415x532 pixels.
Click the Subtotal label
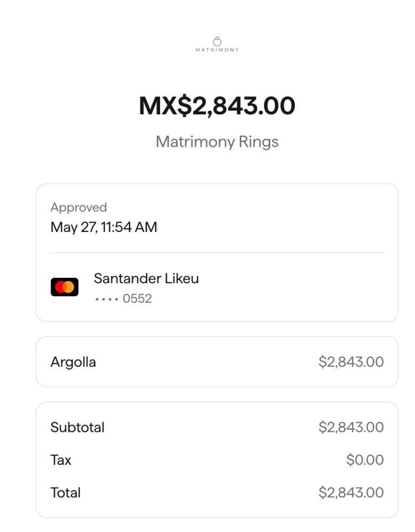(78, 427)
